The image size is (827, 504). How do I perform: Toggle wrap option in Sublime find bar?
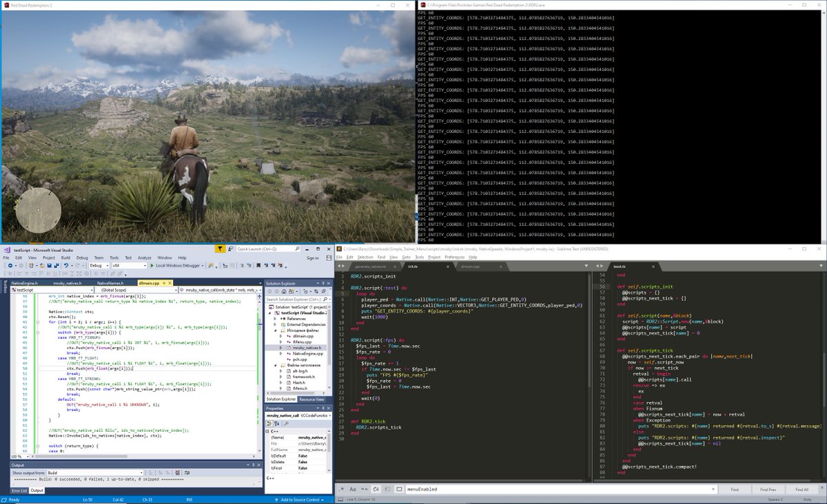click(376, 490)
